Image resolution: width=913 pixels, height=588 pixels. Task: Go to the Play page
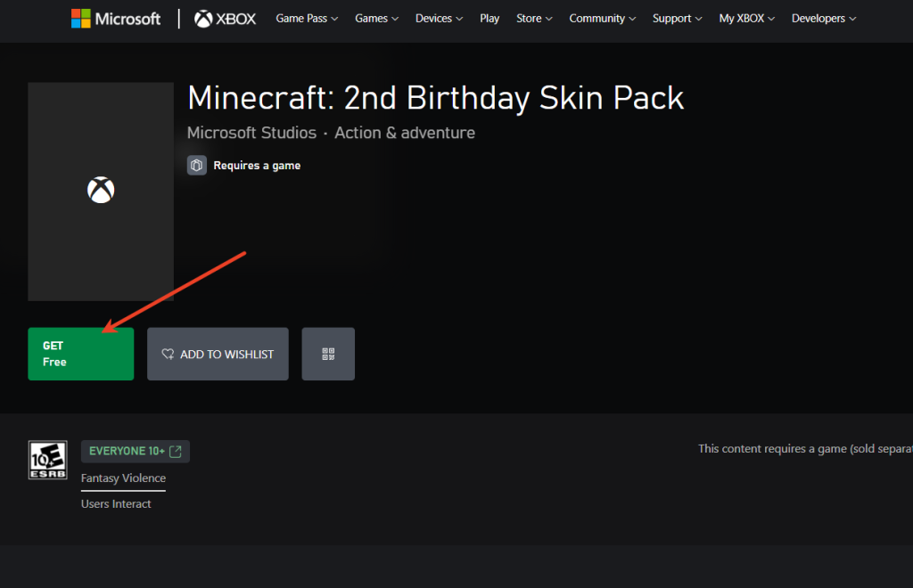[x=489, y=19]
